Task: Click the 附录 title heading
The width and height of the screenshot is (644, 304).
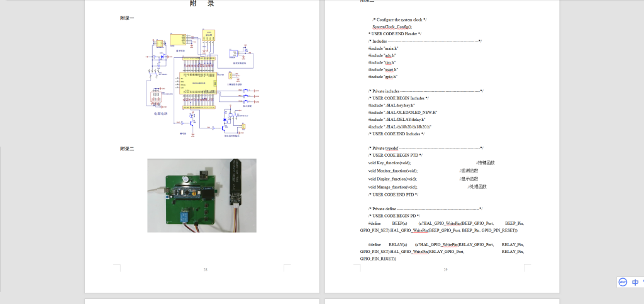Action: 202,4
